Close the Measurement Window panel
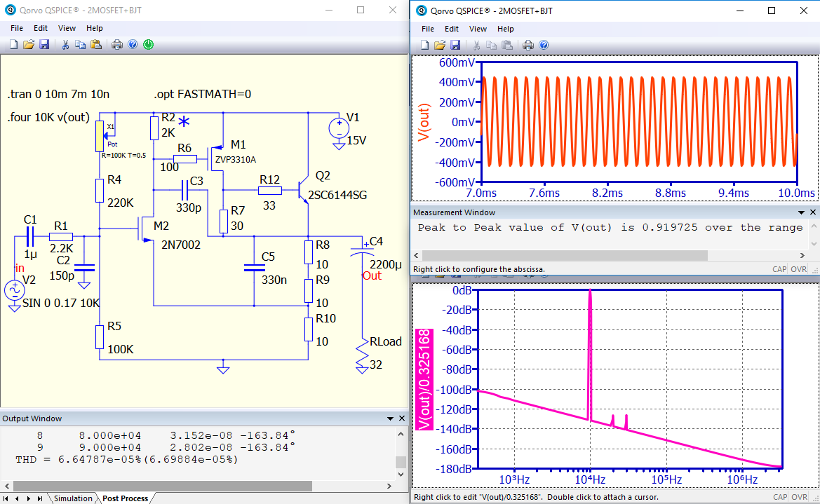 [813, 212]
